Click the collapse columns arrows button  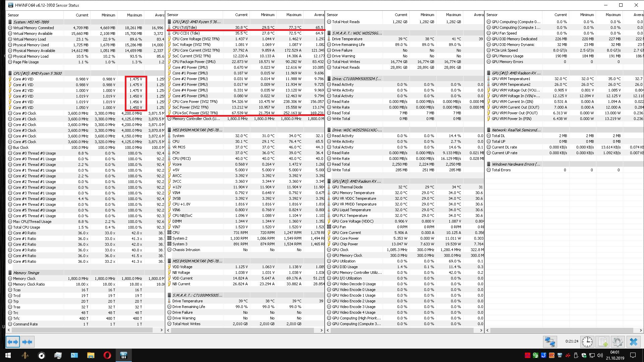tap(27, 342)
